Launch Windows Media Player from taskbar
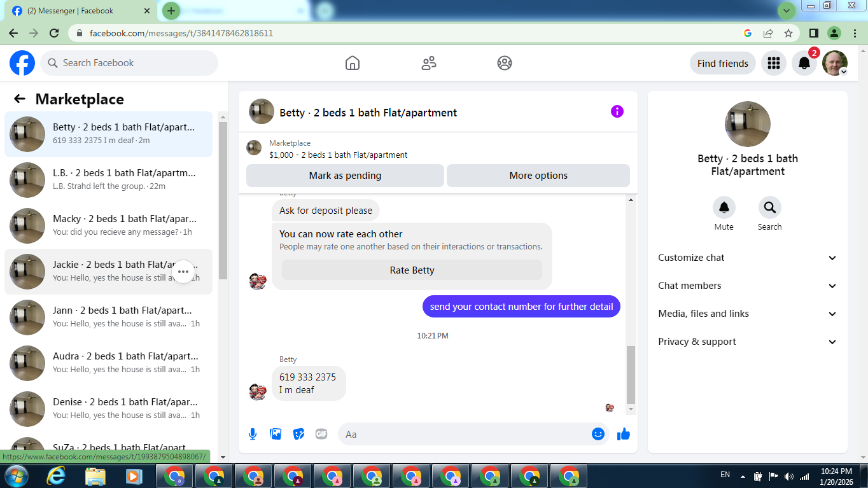The width and height of the screenshot is (868, 488). 133,476
